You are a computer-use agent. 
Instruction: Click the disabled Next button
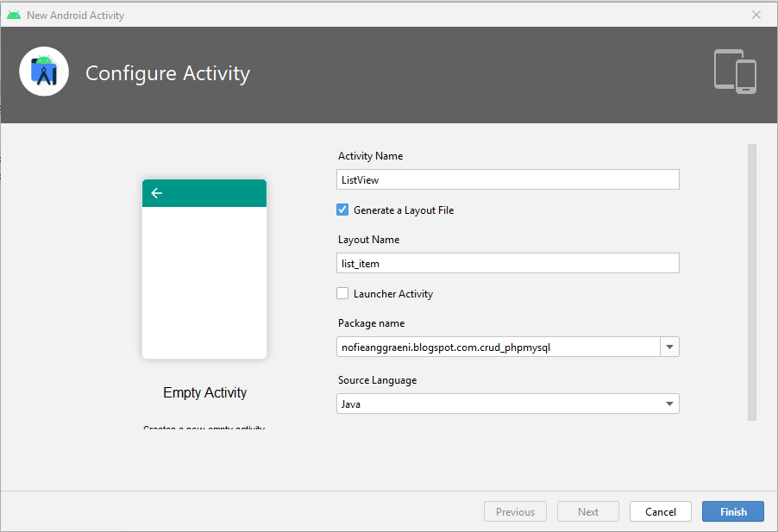588,511
